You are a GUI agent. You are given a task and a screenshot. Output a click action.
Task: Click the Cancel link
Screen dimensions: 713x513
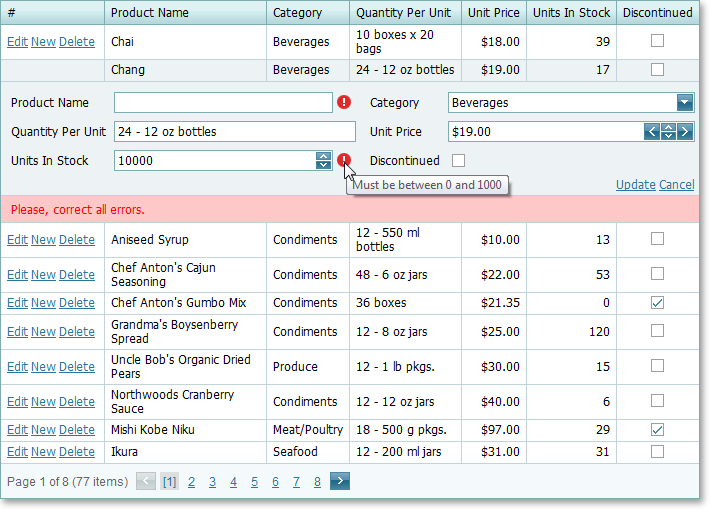[677, 185]
